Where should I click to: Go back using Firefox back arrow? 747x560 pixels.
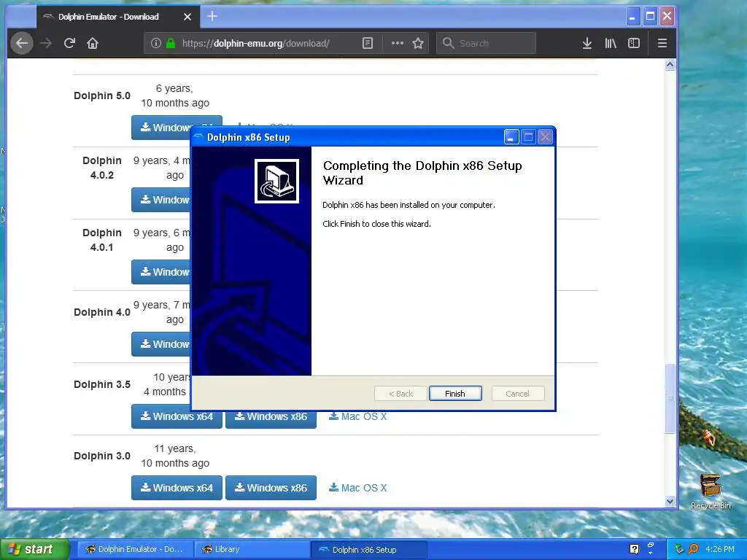point(22,43)
